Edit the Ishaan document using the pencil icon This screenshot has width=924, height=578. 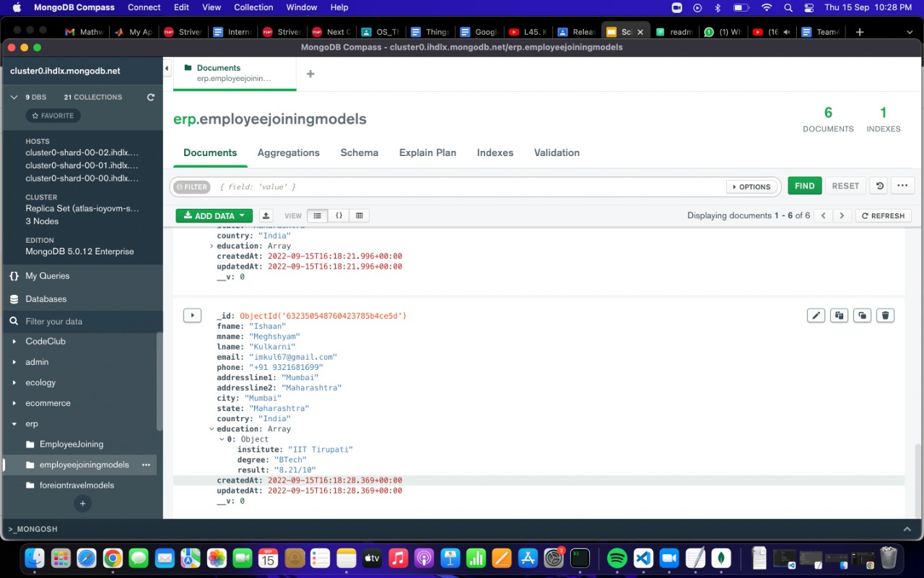click(x=816, y=315)
